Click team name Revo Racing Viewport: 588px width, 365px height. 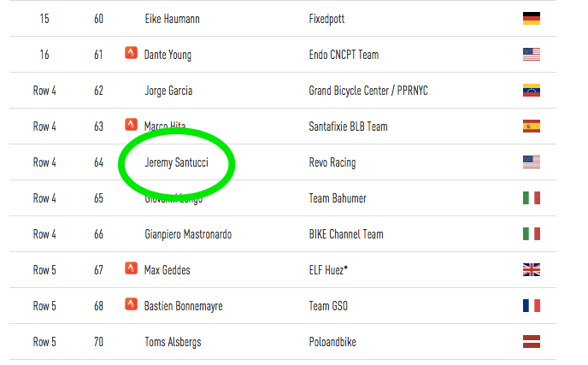point(332,162)
